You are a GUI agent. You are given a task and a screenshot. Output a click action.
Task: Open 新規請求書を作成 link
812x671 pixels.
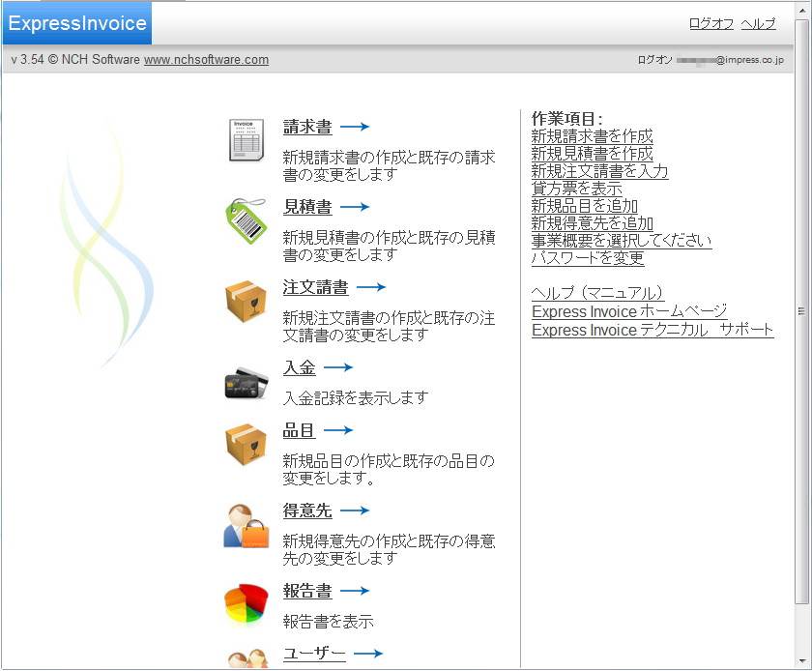click(x=590, y=136)
